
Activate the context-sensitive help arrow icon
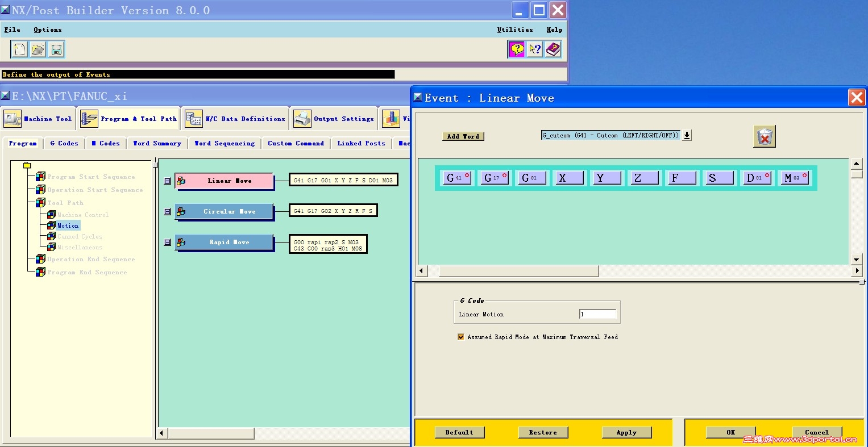[x=535, y=49]
